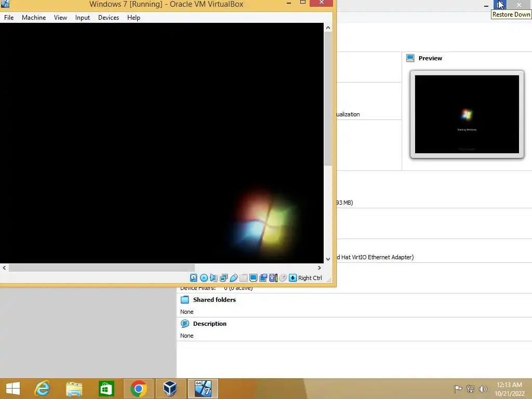Click the Restore Down button of Manager window
This screenshot has height=399, width=532.
(x=500, y=5)
